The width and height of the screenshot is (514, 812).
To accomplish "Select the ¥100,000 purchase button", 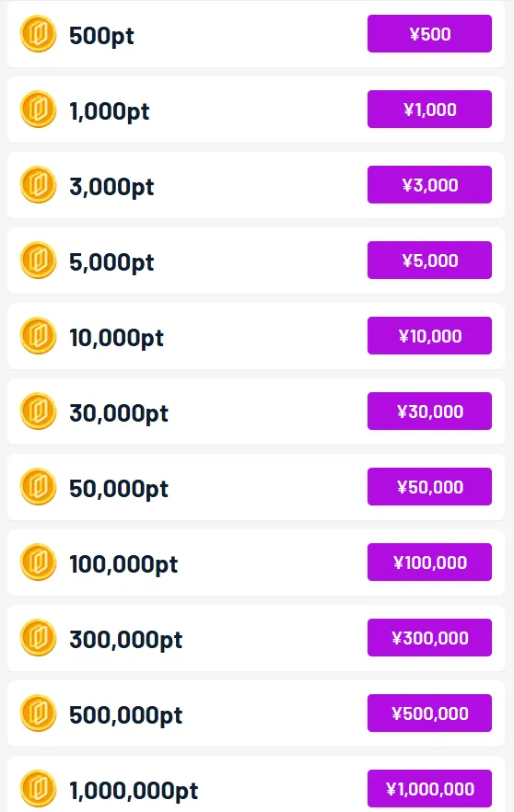I will (429, 563).
